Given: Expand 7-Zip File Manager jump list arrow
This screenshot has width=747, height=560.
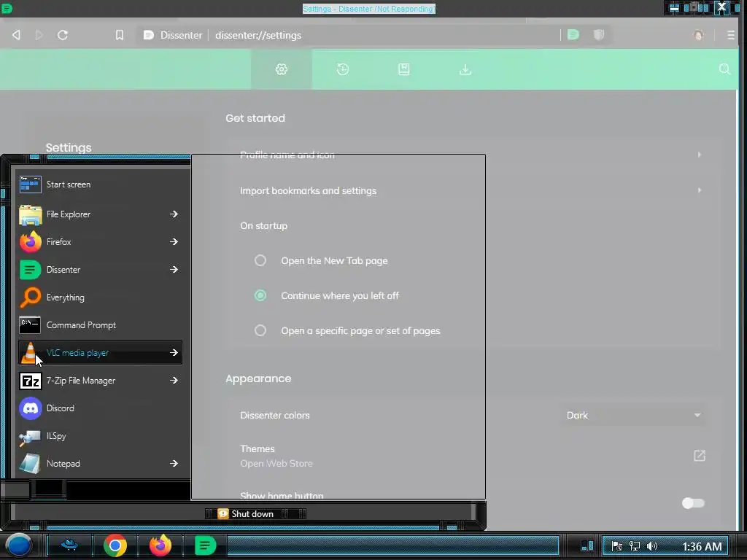Looking at the screenshot, I should 174,381.
